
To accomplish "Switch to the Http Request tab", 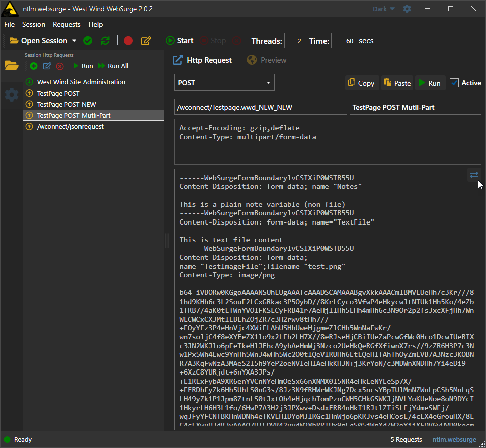I will tap(202, 60).
